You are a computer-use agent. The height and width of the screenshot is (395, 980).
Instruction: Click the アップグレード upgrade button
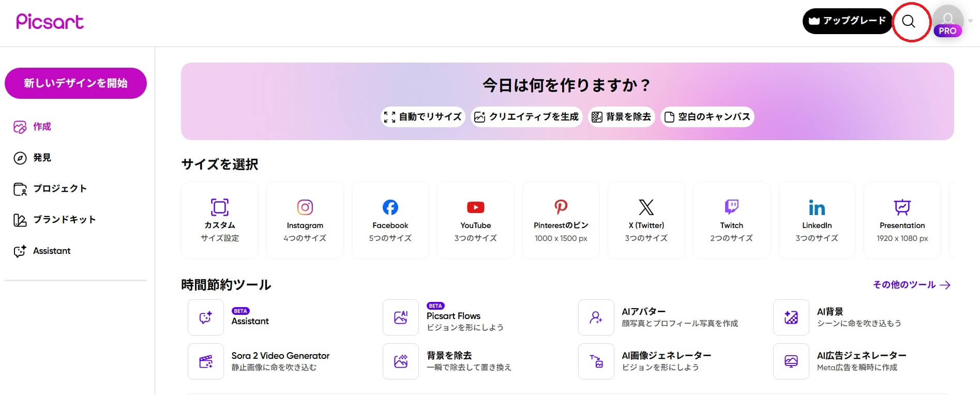coord(847,21)
